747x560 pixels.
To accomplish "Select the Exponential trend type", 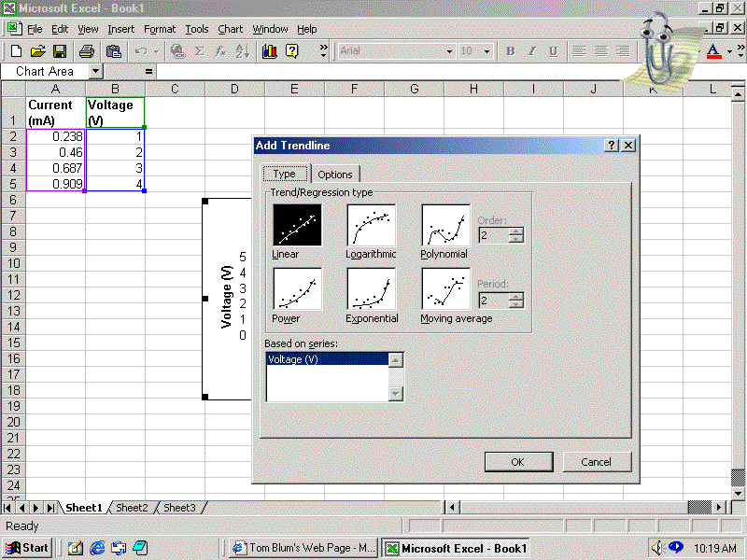I will (x=372, y=288).
